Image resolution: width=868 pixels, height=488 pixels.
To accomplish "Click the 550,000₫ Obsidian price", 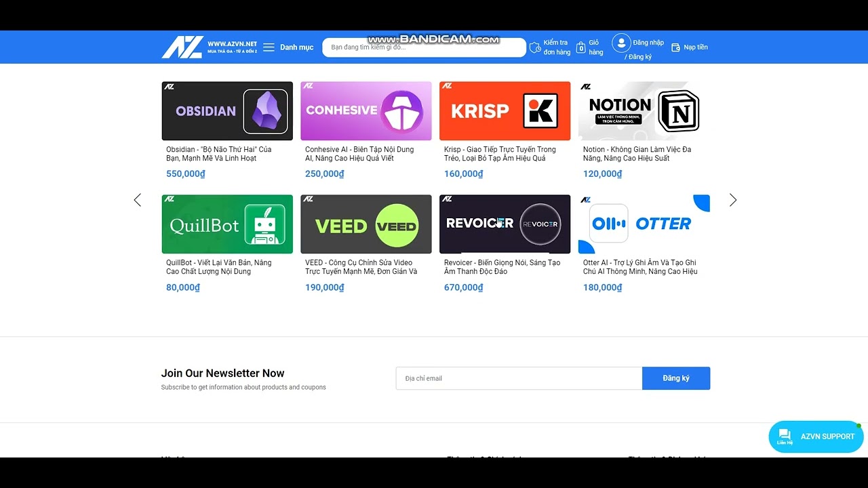I will click(186, 174).
